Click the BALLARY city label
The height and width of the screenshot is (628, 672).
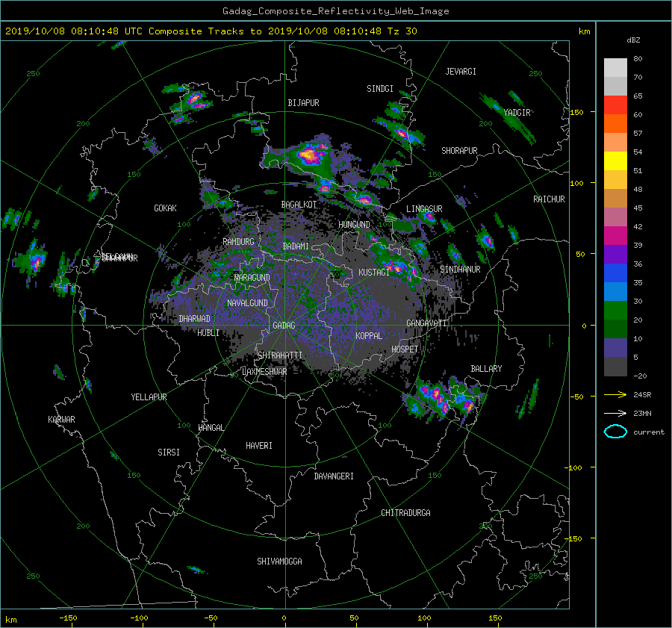(486, 369)
